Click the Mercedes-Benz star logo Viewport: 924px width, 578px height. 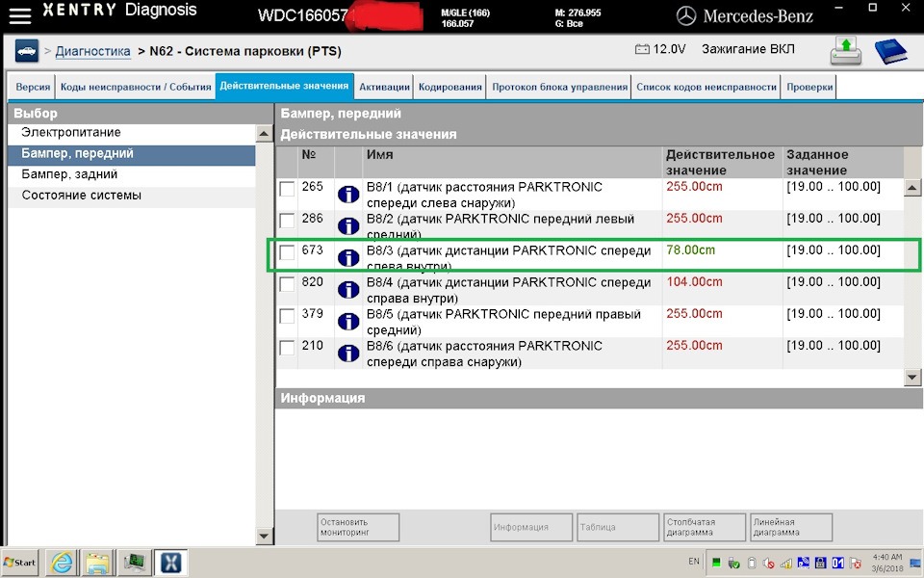click(x=685, y=16)
